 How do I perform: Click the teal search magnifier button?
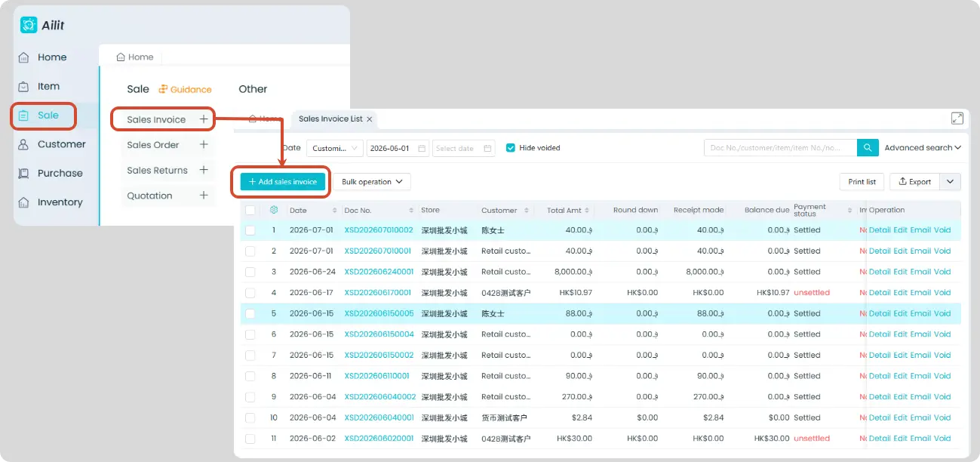pos(868,148)
